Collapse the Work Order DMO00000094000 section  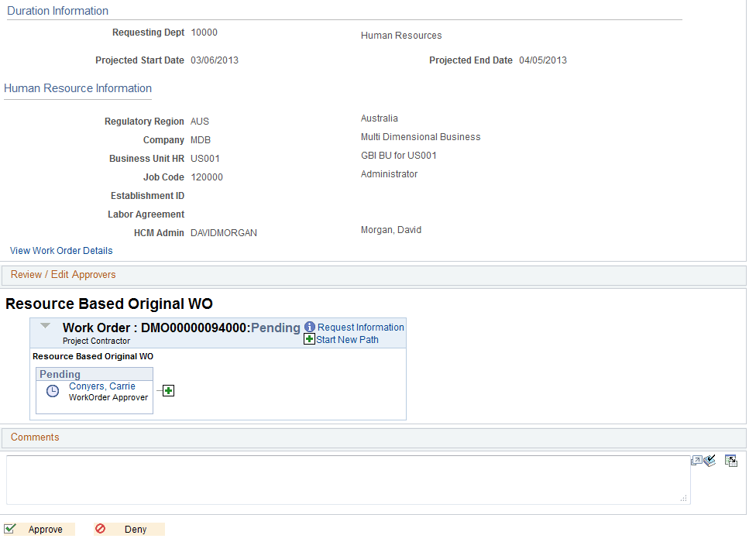pos(45,326)
